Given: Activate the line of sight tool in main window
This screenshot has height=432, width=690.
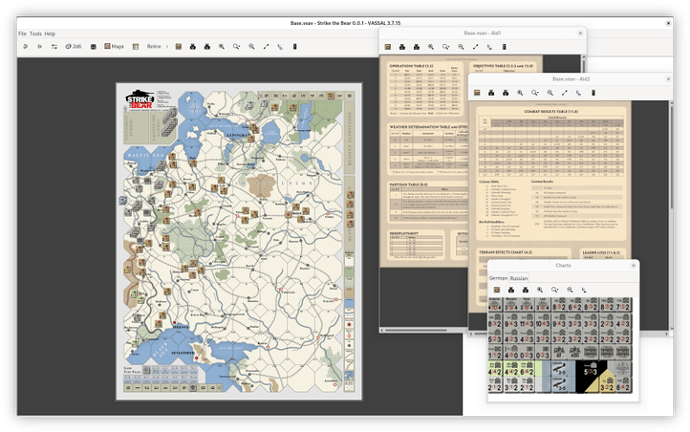Looking at the screenshot, I should click(x=266, y=46).
